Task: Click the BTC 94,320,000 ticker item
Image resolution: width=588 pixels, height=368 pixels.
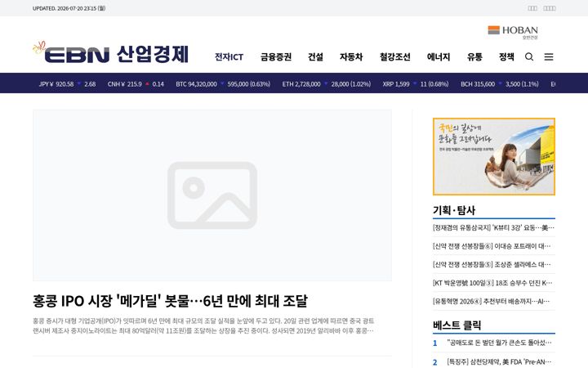Action: click(223, 84)
